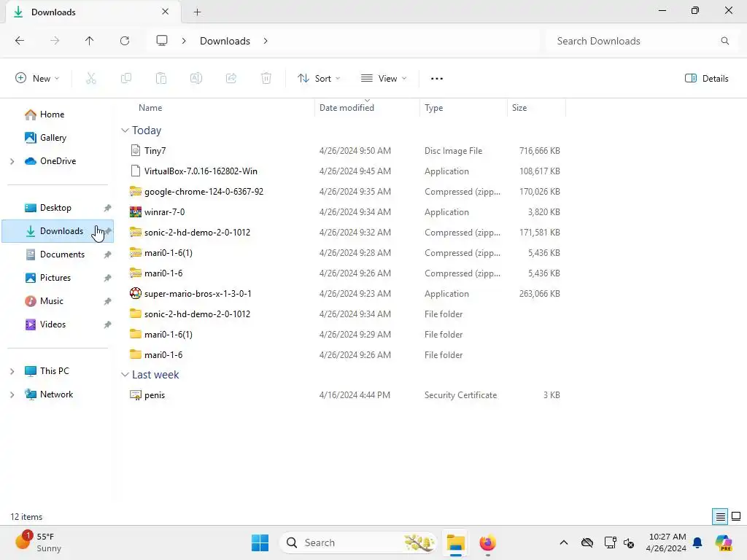Select the super-mario-bros-x-1-3-0-1 icon
This screenshot has width=747, height=560.
[136, 293]
